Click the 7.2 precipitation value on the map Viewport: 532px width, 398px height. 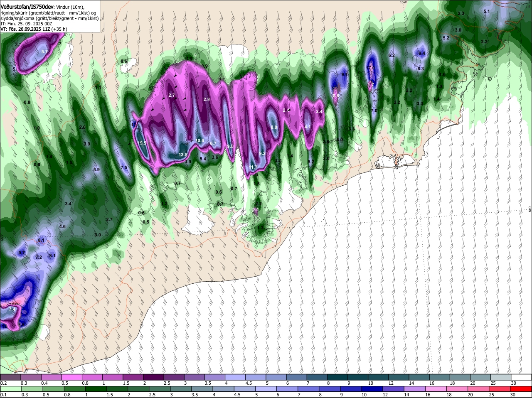click(39, 257)
